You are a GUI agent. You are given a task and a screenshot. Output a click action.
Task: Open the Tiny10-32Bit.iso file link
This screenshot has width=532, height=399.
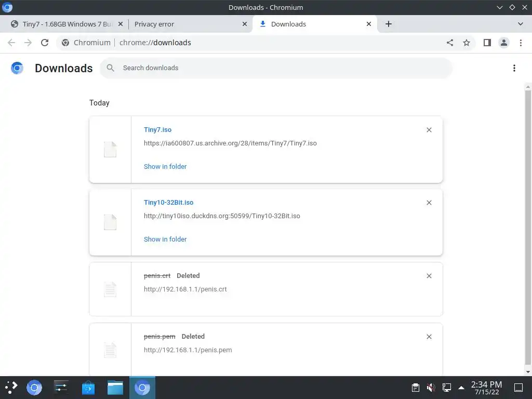pos(169,202)
